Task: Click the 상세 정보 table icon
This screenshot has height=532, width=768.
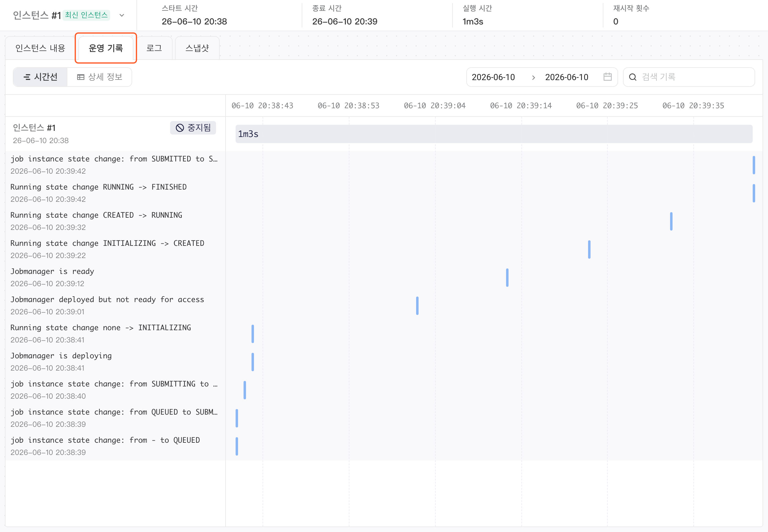Action: point(80,77)
